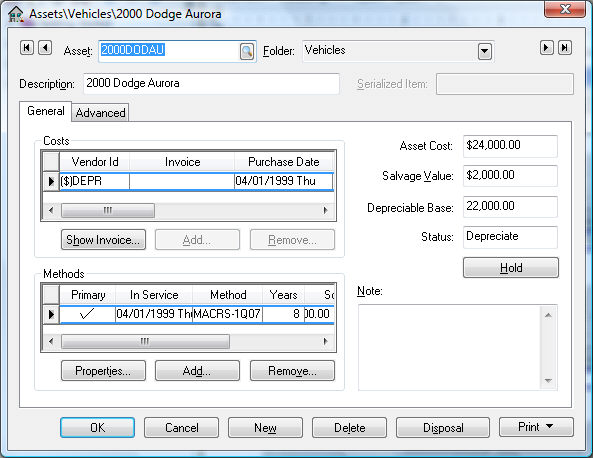Click the Depreciable Base field

tap(510, 206)
